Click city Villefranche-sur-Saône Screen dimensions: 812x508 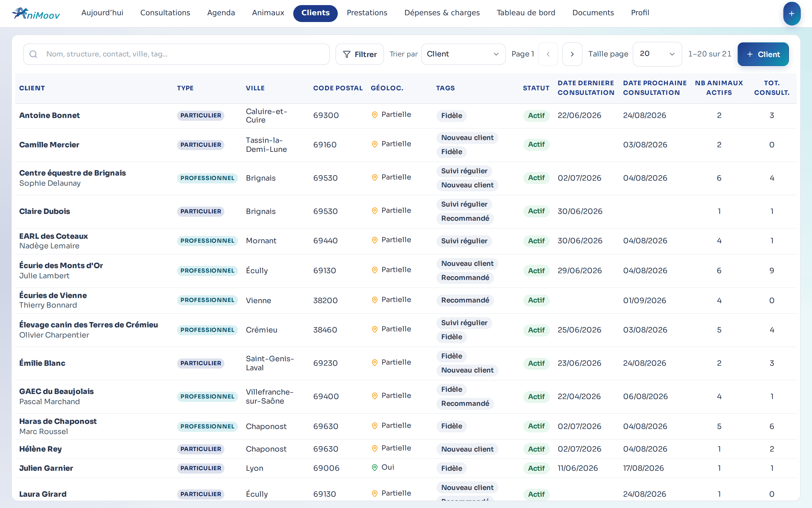pos(270,397)
